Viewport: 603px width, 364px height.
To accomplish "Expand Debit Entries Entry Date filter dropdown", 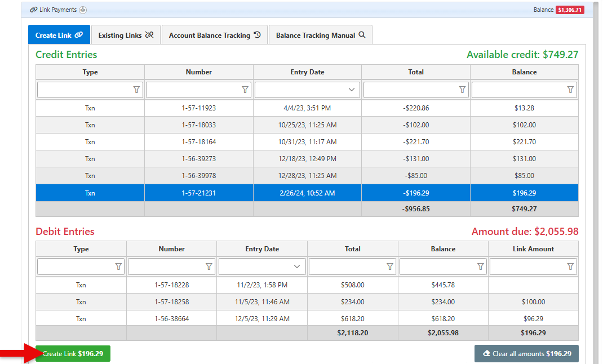I will click(x=297, y=267).
